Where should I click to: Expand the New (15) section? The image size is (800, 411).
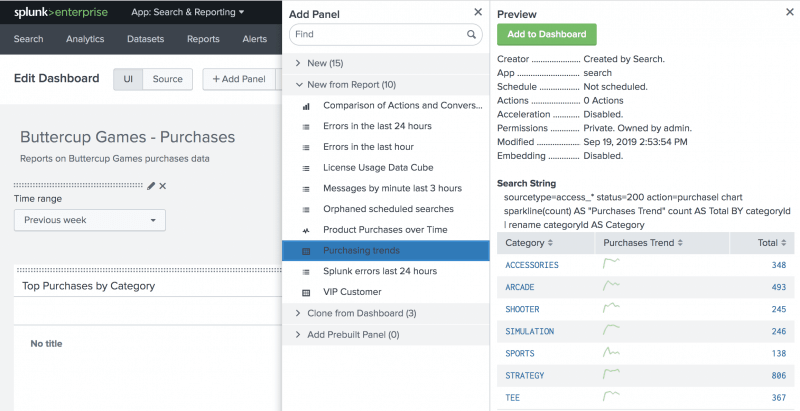tap(385, 63)
